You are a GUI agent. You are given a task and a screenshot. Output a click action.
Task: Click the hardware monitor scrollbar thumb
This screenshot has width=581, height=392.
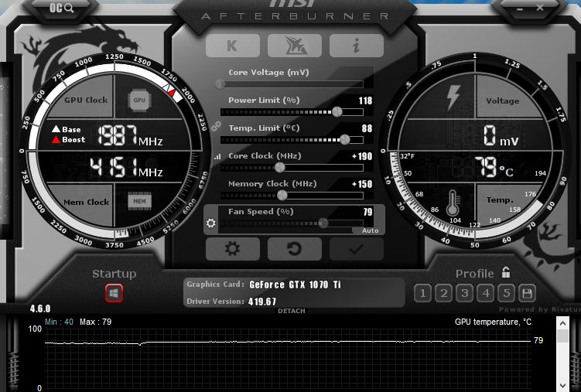[x=562, y=336]
